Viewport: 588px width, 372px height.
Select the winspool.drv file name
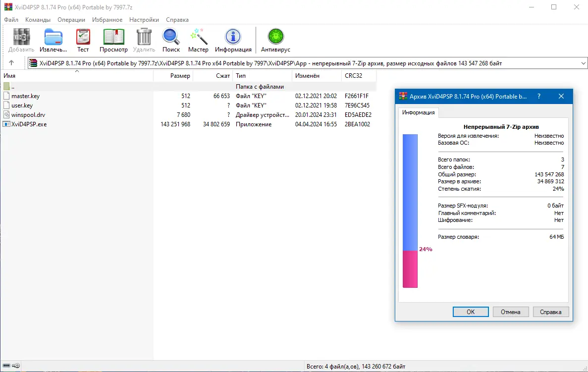click(x=28, y=115)
